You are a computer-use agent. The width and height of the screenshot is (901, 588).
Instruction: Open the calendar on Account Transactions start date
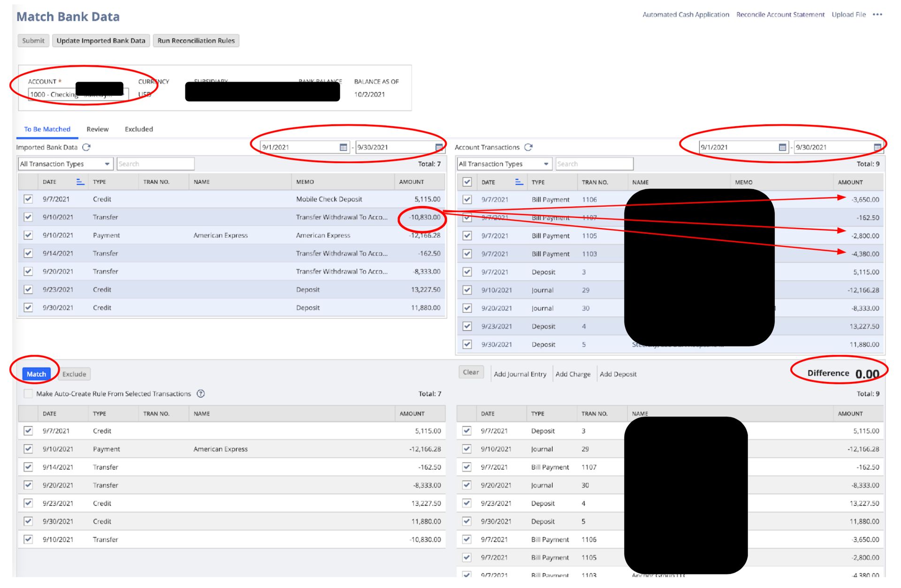click(x=782, y=146)
